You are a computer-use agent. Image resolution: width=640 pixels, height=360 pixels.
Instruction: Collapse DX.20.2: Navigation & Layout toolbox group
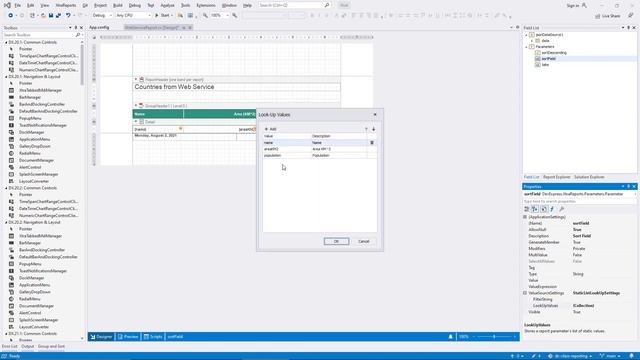pyautogui.click(x=6, y=222)
